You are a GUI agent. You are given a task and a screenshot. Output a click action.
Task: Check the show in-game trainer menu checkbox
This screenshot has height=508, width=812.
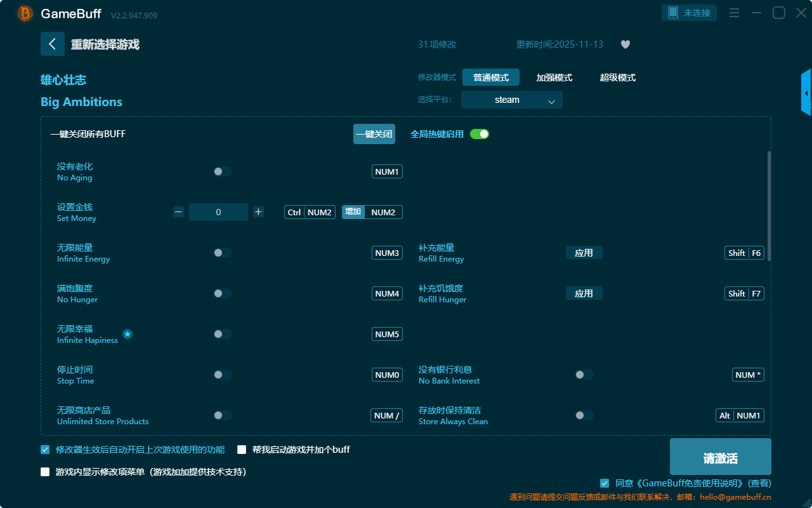coord(45,472)
